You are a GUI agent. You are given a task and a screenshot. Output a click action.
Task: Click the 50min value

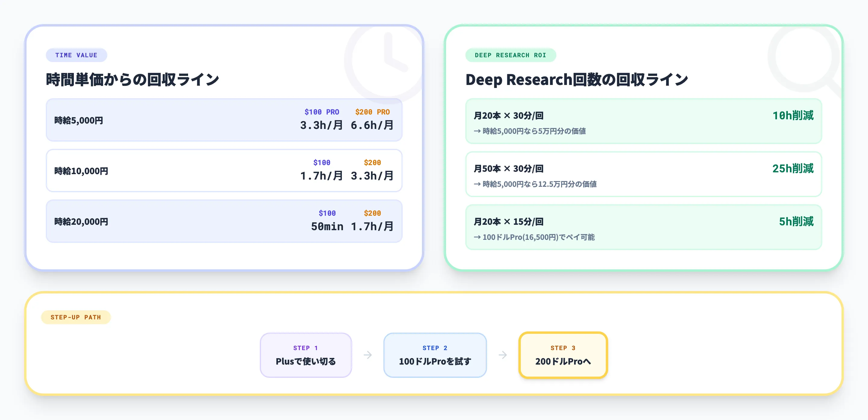coord(327,226)
